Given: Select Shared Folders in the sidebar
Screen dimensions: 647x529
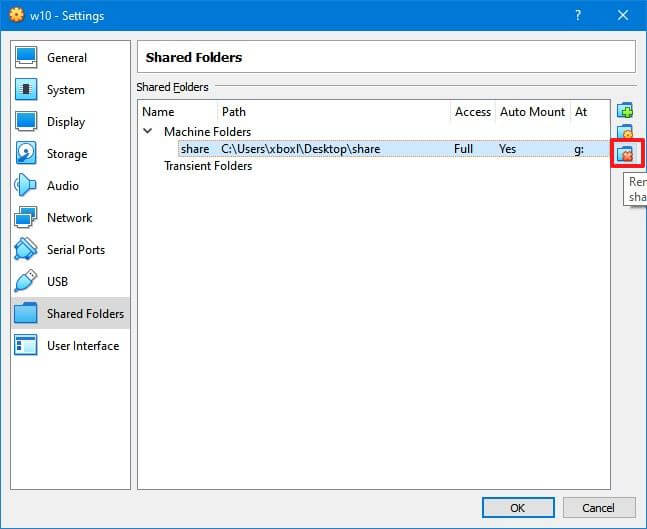Looking at the screenshot, I should (70, 313).
